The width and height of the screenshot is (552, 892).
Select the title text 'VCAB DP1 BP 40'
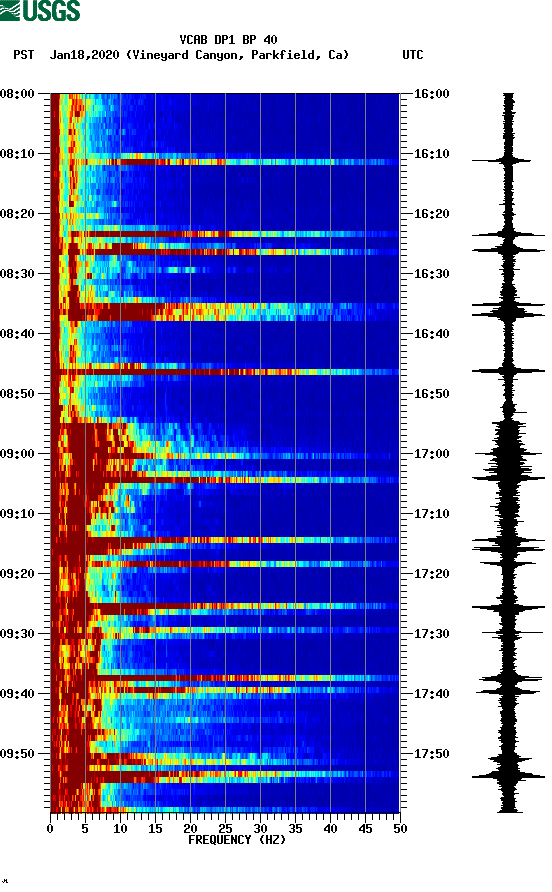pyautogui.click(x=228, y=40)
